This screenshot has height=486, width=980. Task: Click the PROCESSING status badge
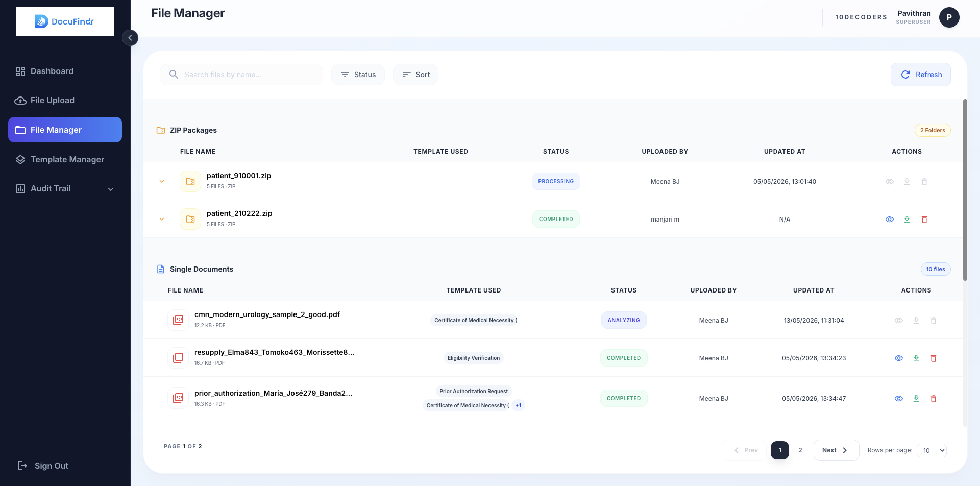[556, 181]
